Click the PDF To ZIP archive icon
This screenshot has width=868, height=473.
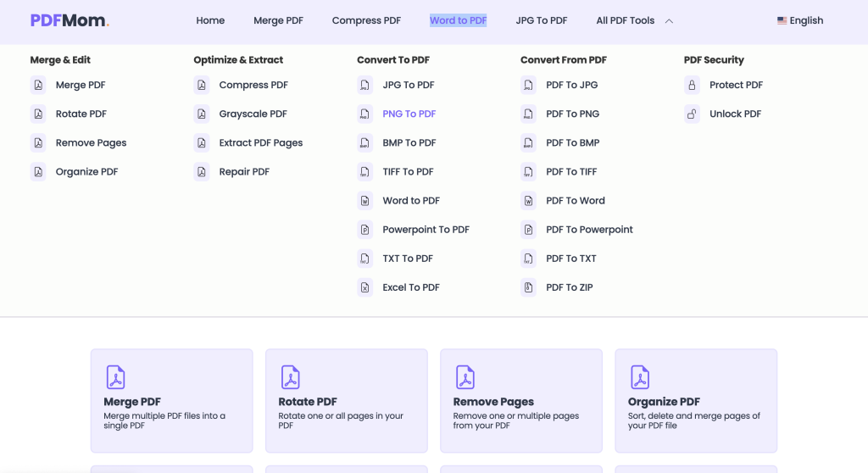coord(529,287)
